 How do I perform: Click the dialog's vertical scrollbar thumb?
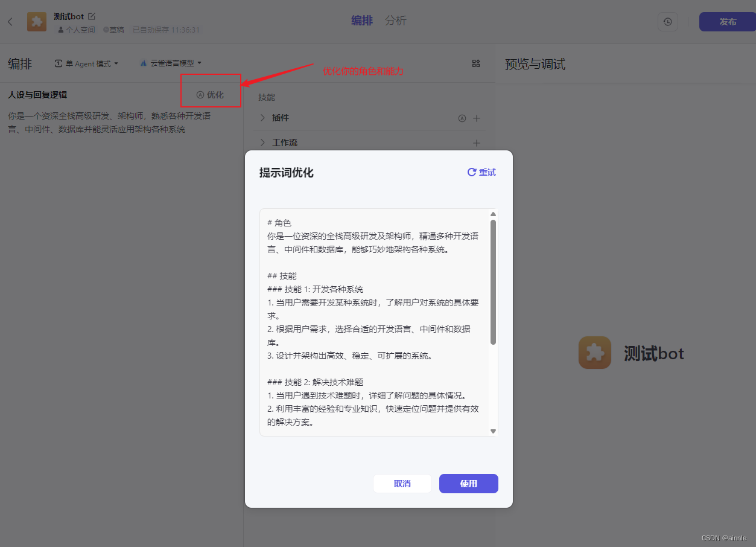[493, 282]
